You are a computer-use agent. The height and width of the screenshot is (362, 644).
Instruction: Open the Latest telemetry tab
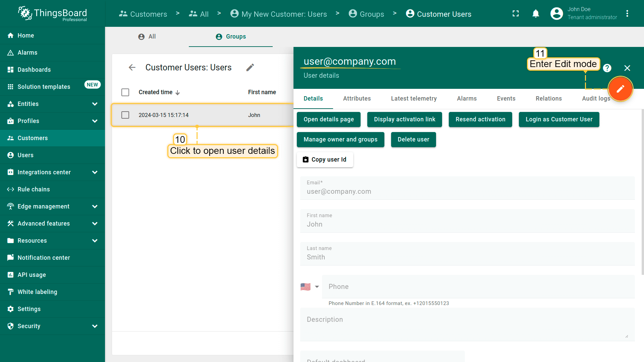click(x=414, y=99)
